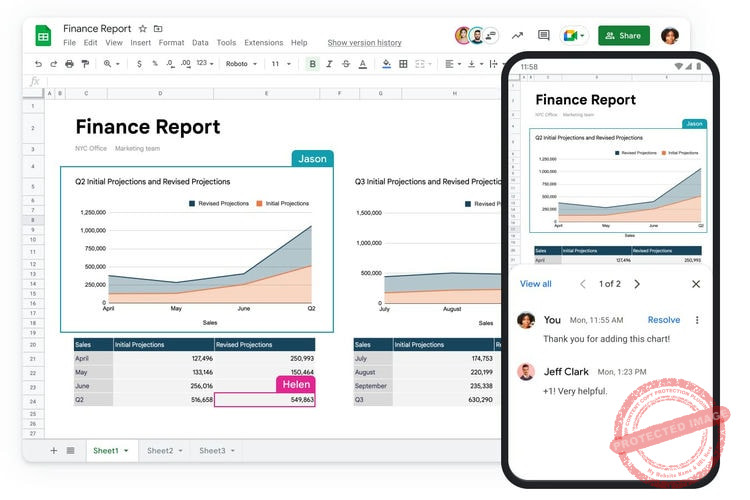Viewport: 750px width, 500px height.
Task: Open the Edit menu
Action: (x=90, y=43)
